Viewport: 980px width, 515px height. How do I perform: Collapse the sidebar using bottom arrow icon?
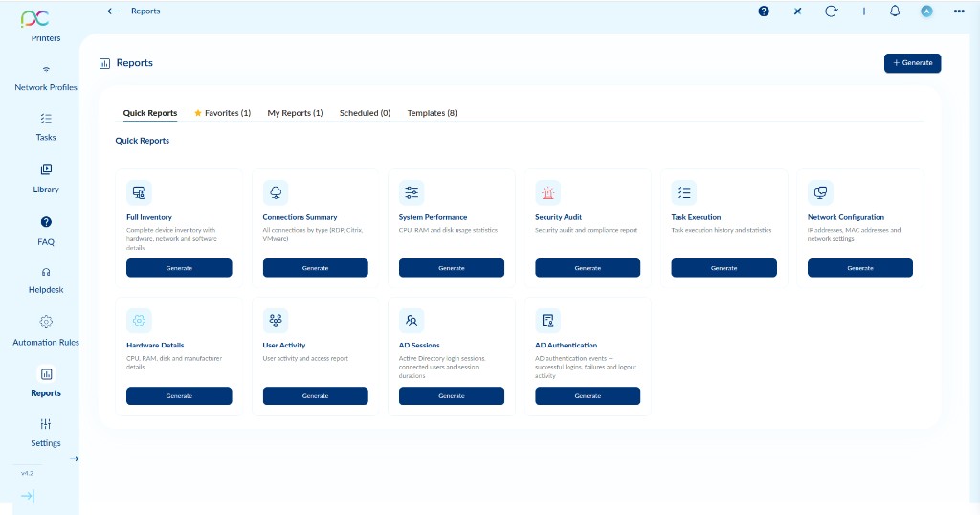[x=27, y=496]
